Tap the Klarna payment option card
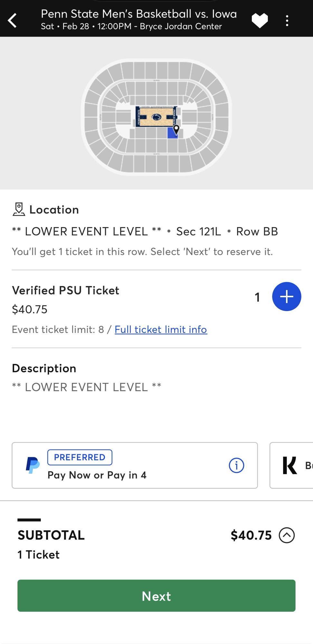This screenshot has height=644, width=313. (x=291, y=465)
